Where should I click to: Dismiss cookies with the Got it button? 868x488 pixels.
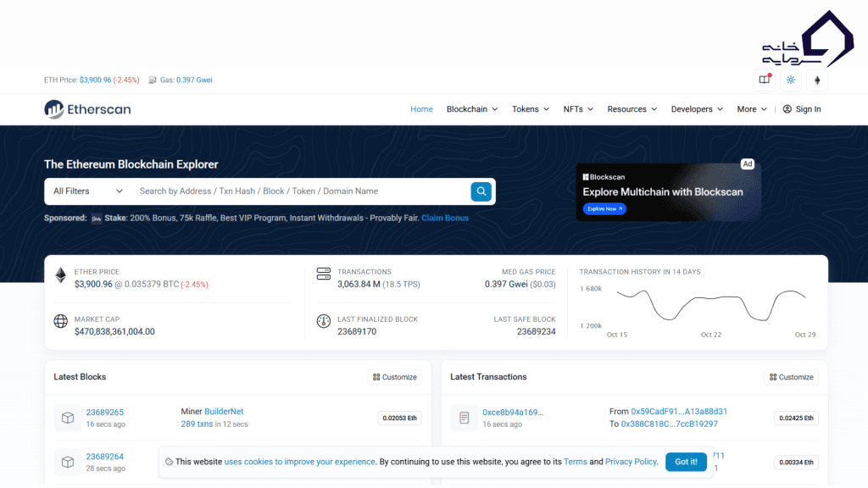pos(686,462)
